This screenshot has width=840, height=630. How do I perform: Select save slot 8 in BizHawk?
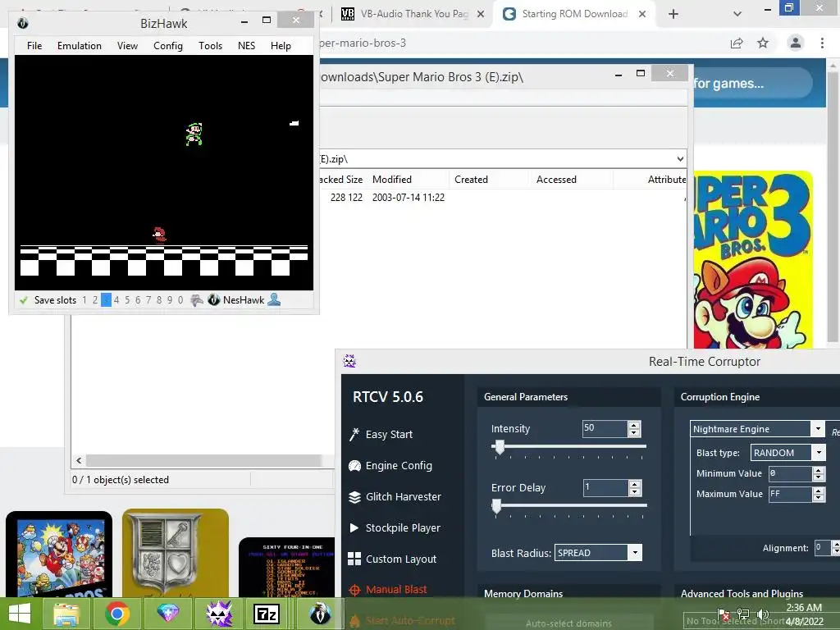[159, 300]
